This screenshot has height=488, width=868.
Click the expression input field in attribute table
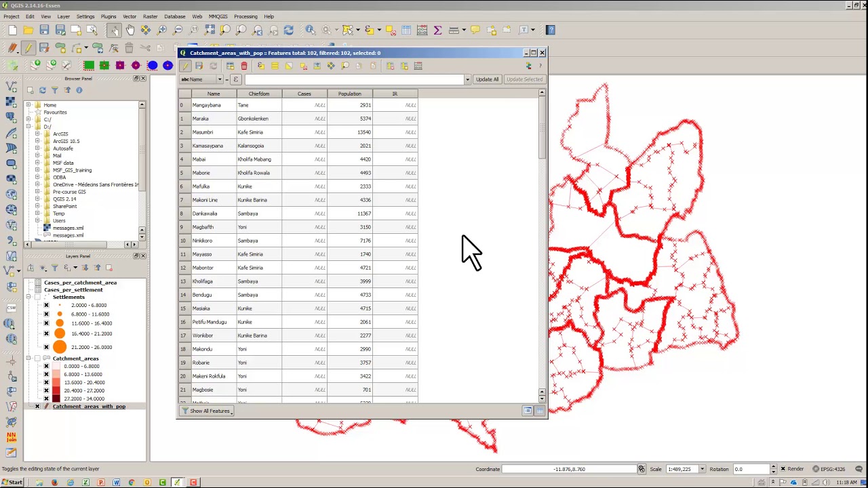pos(354,79)
